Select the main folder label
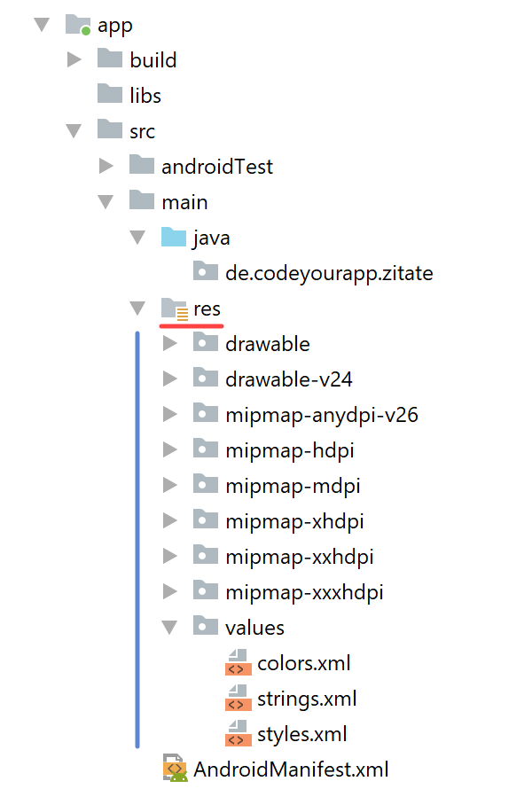The width and height of the screenshot is (532, 789). pos(184,202)
